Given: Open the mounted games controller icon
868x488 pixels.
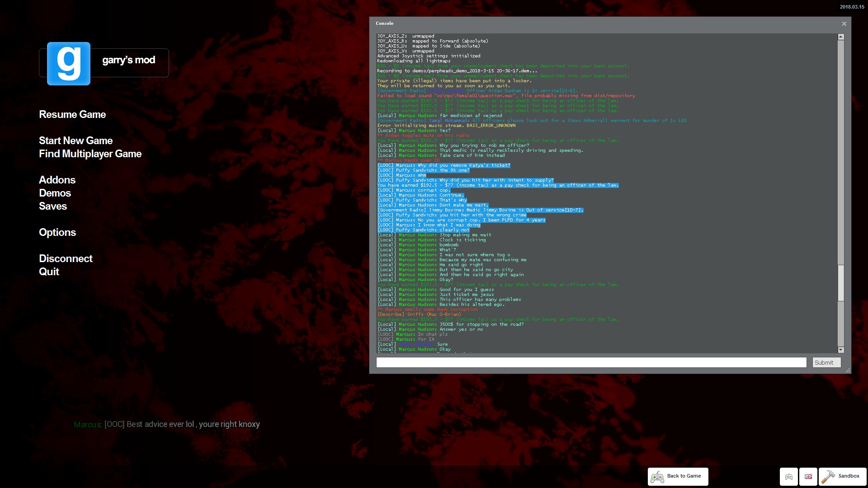Looking at the screenshot, I should click(x=789, y=477).
